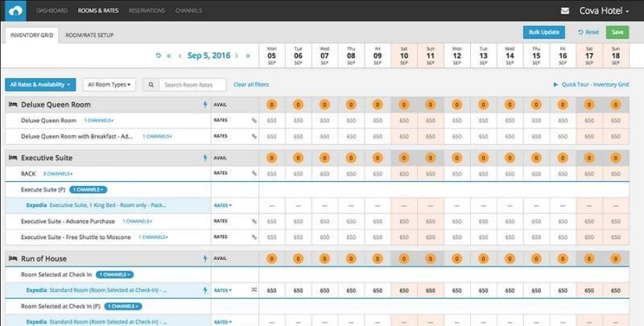Viewport: 644px width, 326px height.
Task: Click the search magnifier icon
Action: click(151, 85)
